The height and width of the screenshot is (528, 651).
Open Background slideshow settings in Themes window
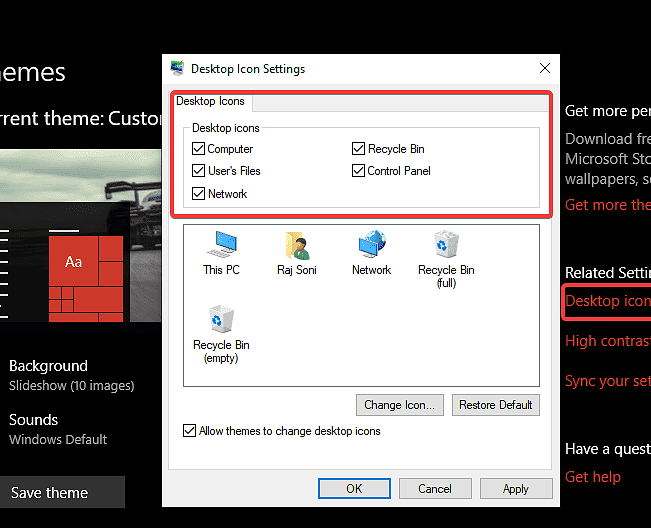tap(71, 375)
